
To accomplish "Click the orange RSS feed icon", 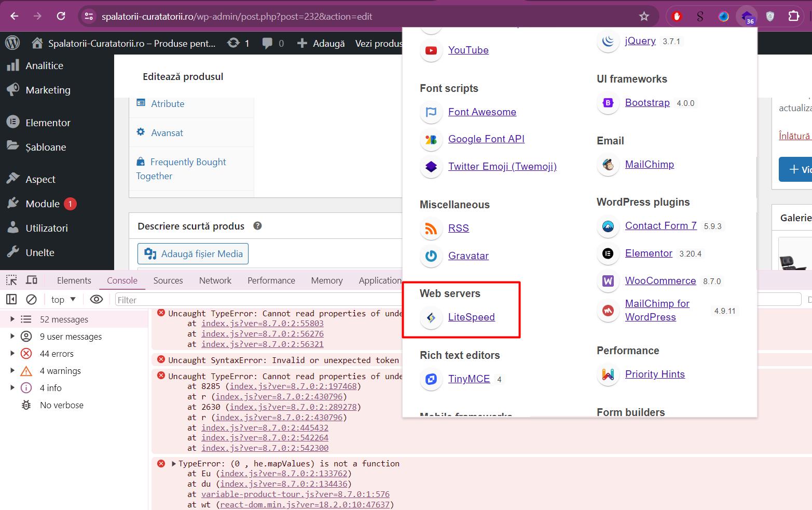I will pyautogui.click(x=431, y=229).
